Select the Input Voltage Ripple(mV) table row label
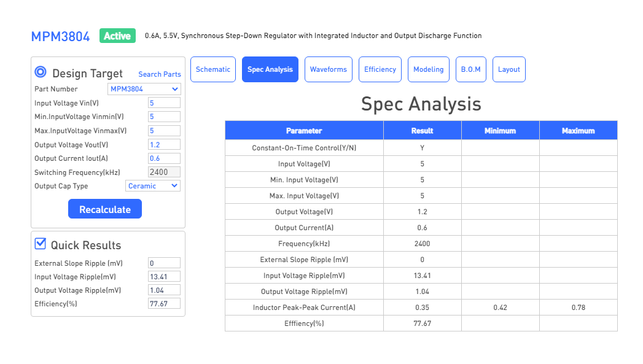Screen dimensions: 643x364 304,276
